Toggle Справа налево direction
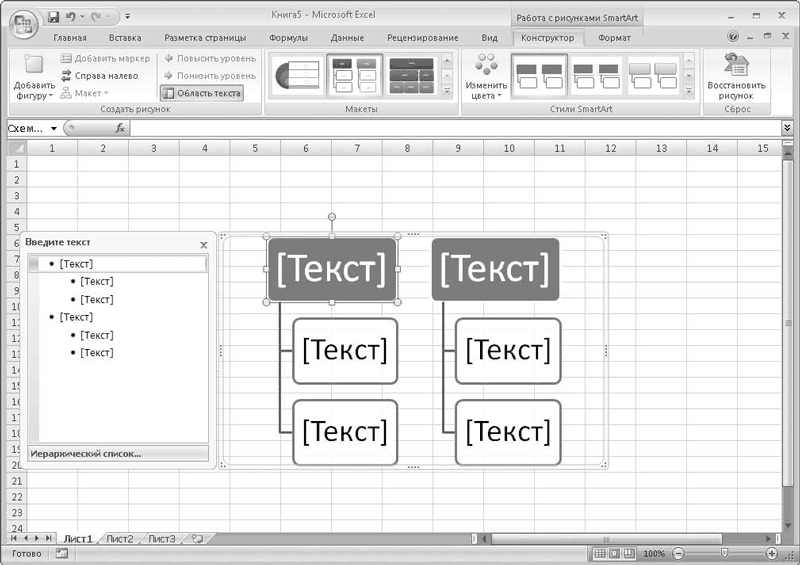 99,76
